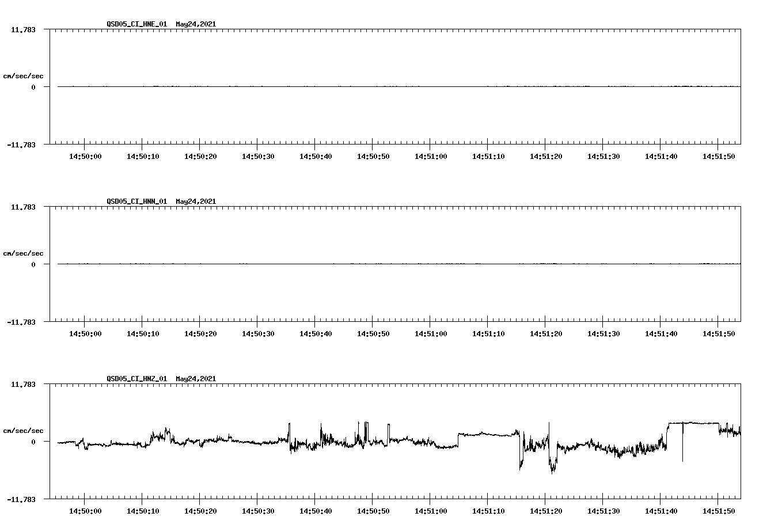Click the QSD05_CI_HNN_01 channel label
782x532 pixels.
tap(137, 202)
